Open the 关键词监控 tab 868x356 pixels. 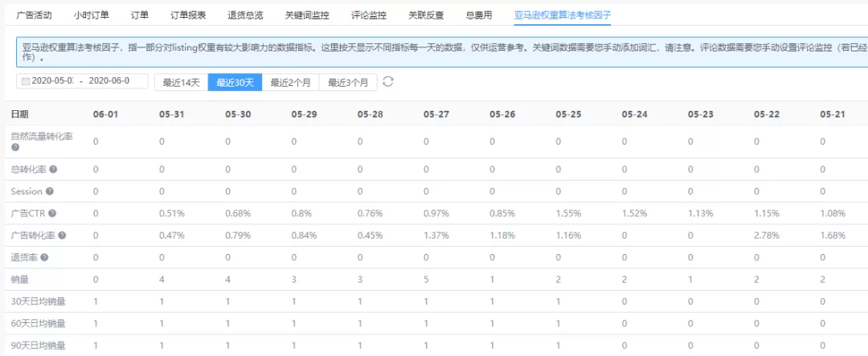[307, 15]
